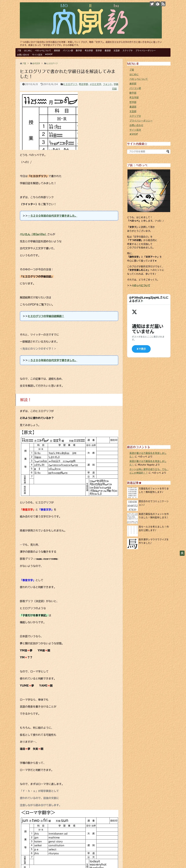This screenshot has height=868, width=186.
Task: Open sidebar menu link パソコン部
Action: pos(135,88)
